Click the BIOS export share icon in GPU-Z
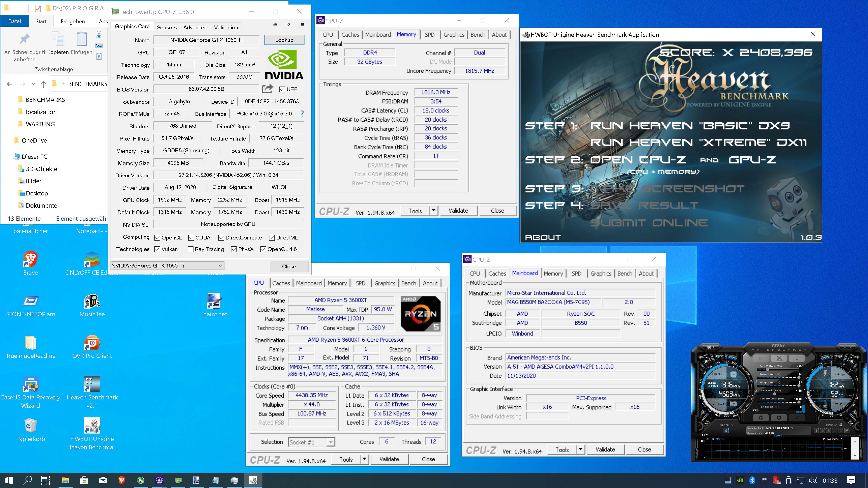This screenshot has width=868, height=488. 268,89
